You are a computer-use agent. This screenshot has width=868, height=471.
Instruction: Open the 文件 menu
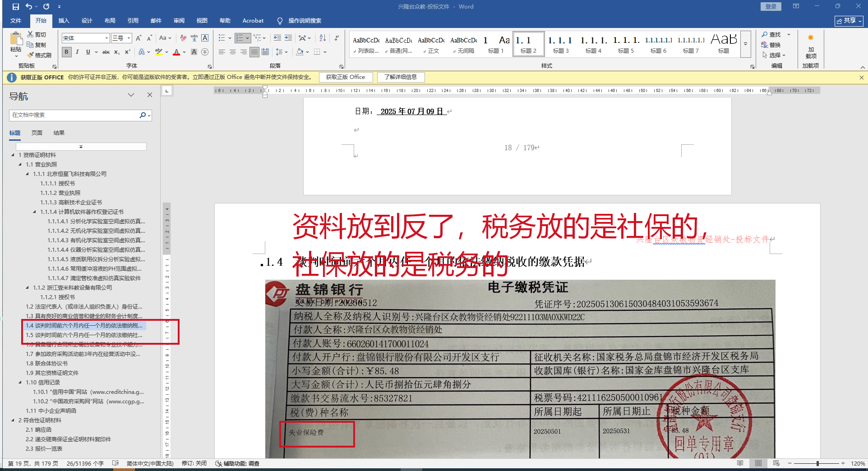pos(16,21)
